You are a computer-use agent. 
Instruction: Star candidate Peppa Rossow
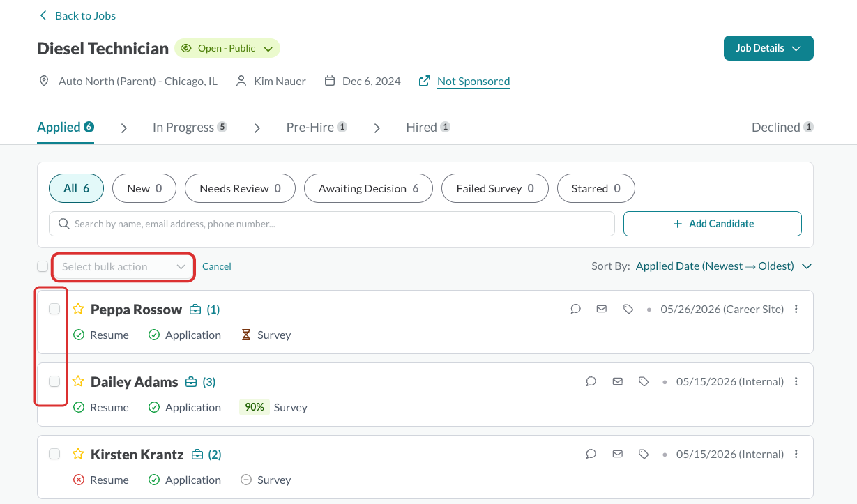tap(78, 309)
